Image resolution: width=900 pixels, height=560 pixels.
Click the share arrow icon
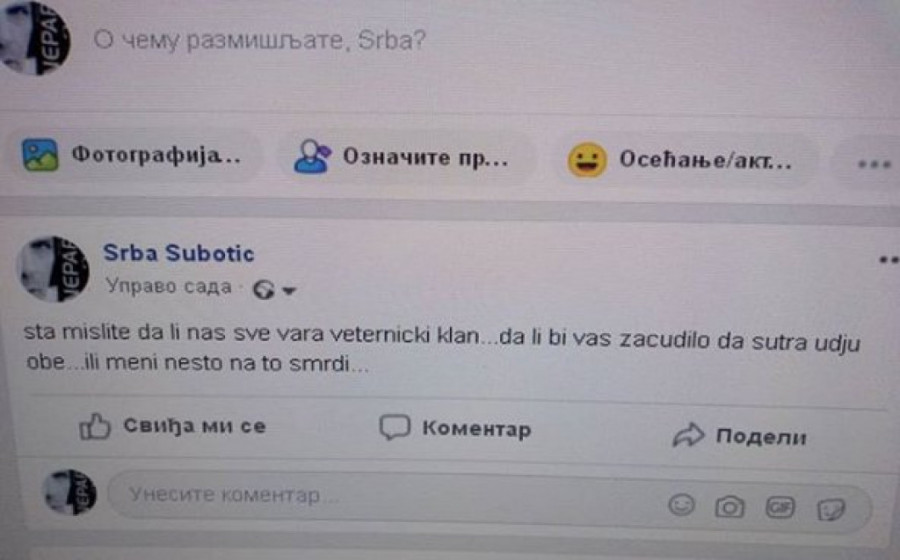click(x=688, y=435)
